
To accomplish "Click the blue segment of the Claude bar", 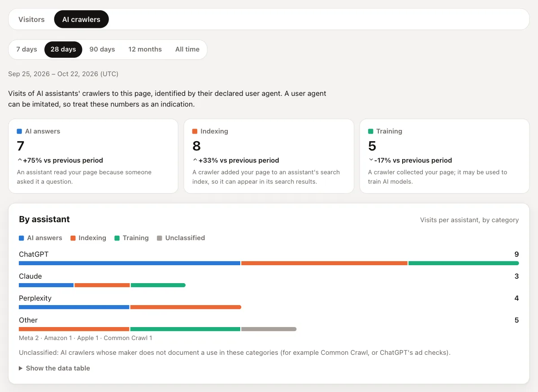I will [46, 285].
